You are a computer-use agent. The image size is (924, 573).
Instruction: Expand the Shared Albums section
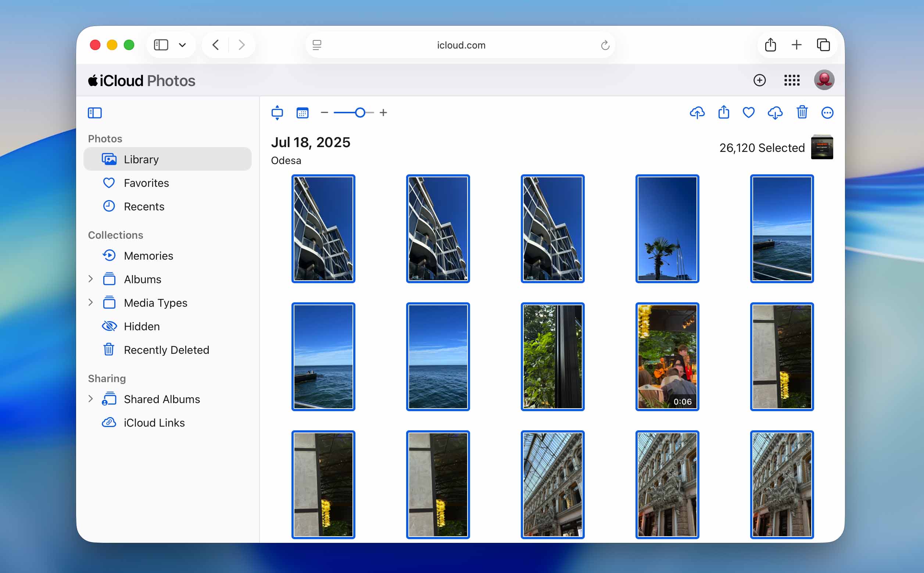coord(90,399)
